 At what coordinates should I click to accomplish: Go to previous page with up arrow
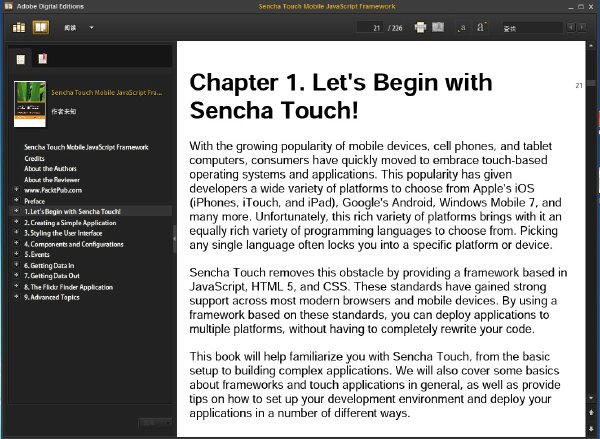(x=592, y=413)
